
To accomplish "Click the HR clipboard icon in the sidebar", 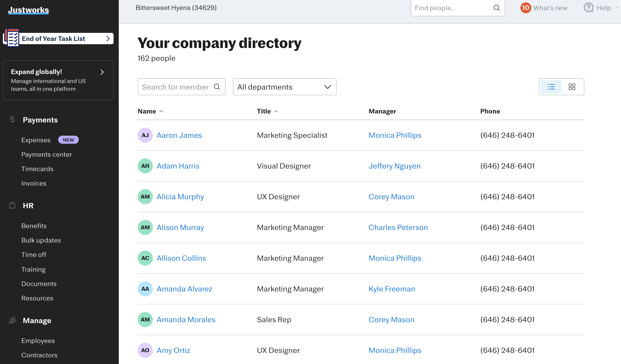I will coord(12,205).
